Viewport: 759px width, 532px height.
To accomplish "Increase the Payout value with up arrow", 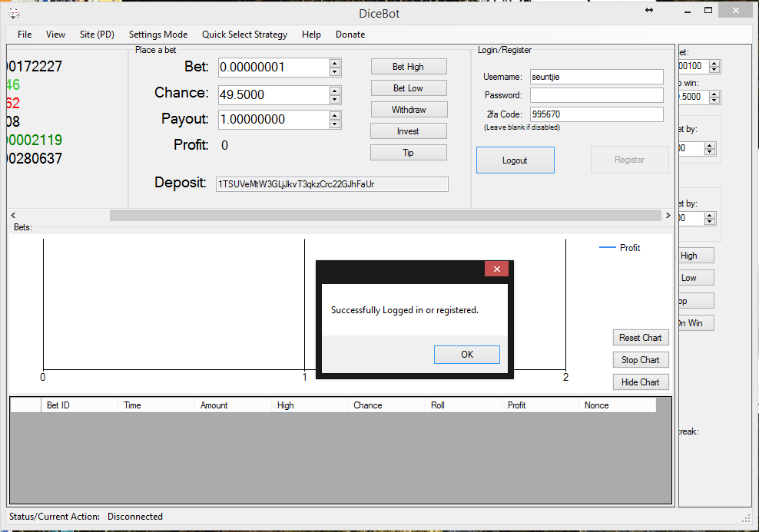I will (x=334, y=115).
